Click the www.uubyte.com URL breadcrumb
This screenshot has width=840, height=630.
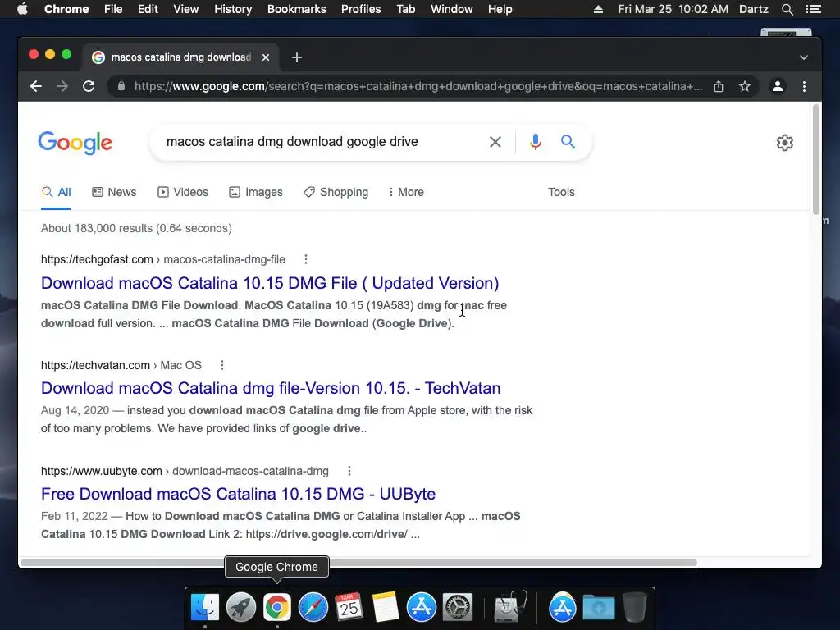click(185, 471)
